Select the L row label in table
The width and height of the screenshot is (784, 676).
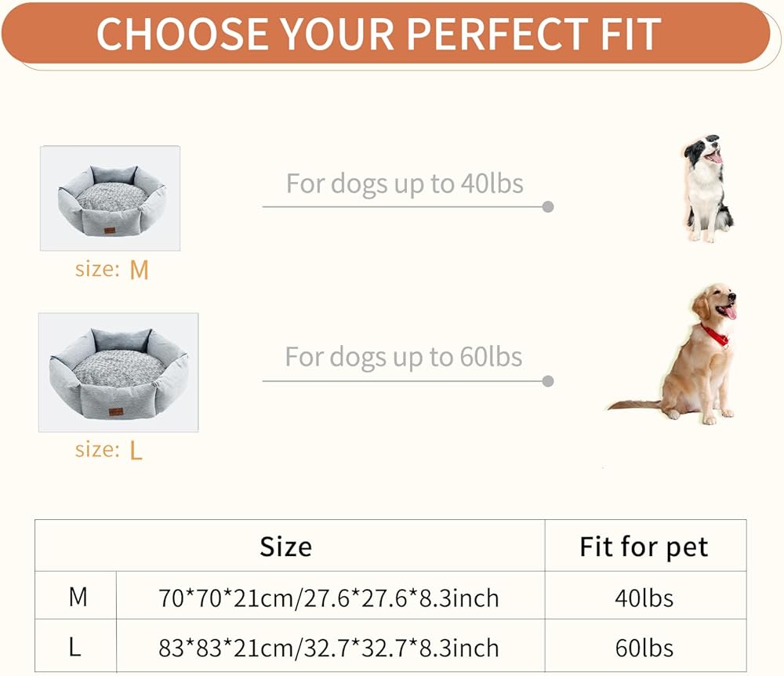76,648
